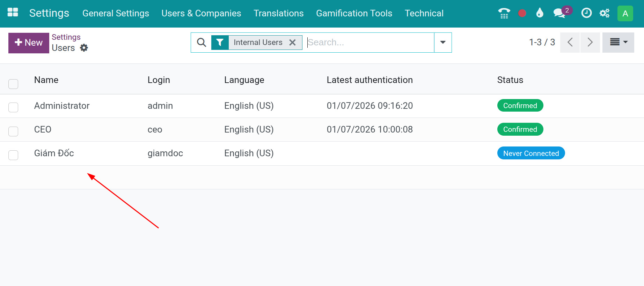
Task: Open the apps grid home menu
Action: 13,13
